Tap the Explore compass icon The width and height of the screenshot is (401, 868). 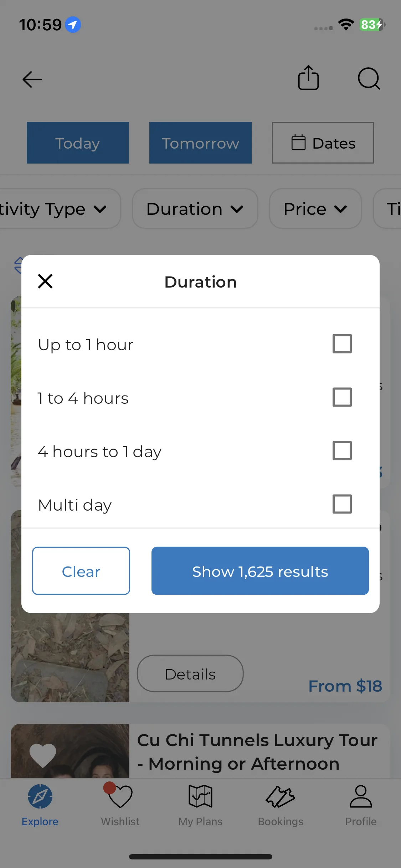tap(40, 796)
